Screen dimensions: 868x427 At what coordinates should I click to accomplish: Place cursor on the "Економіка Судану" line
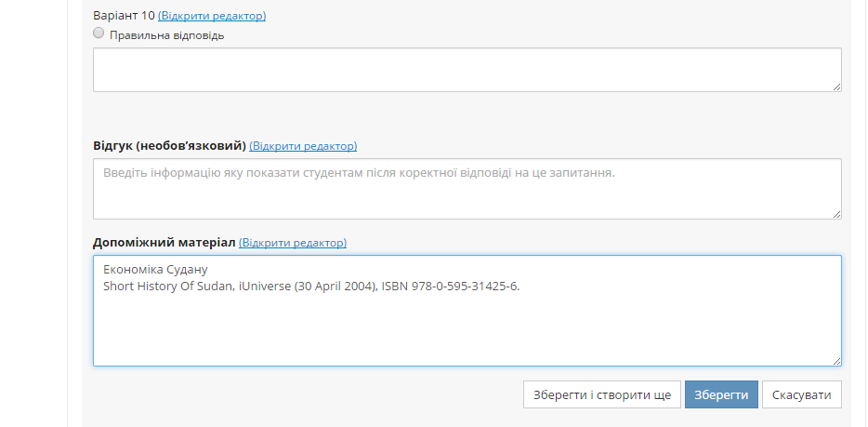pos(155,270)
